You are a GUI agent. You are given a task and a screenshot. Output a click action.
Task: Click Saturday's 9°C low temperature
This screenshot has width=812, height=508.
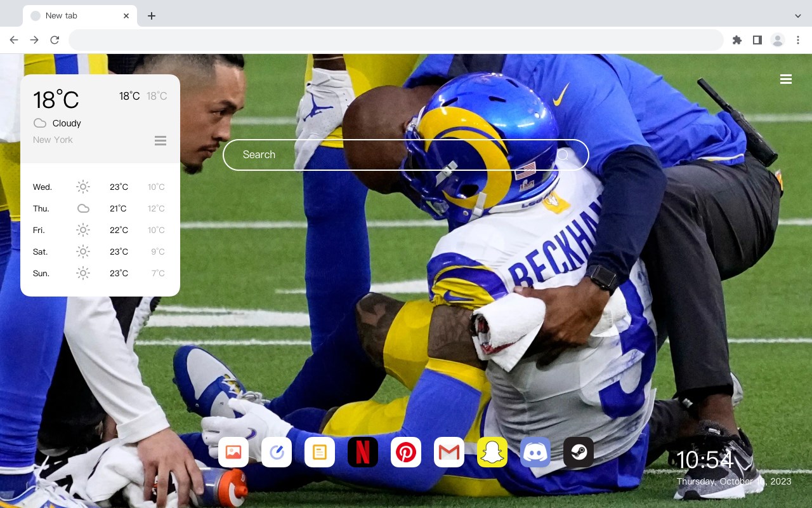pyautogui.click(x=158, y=251)
